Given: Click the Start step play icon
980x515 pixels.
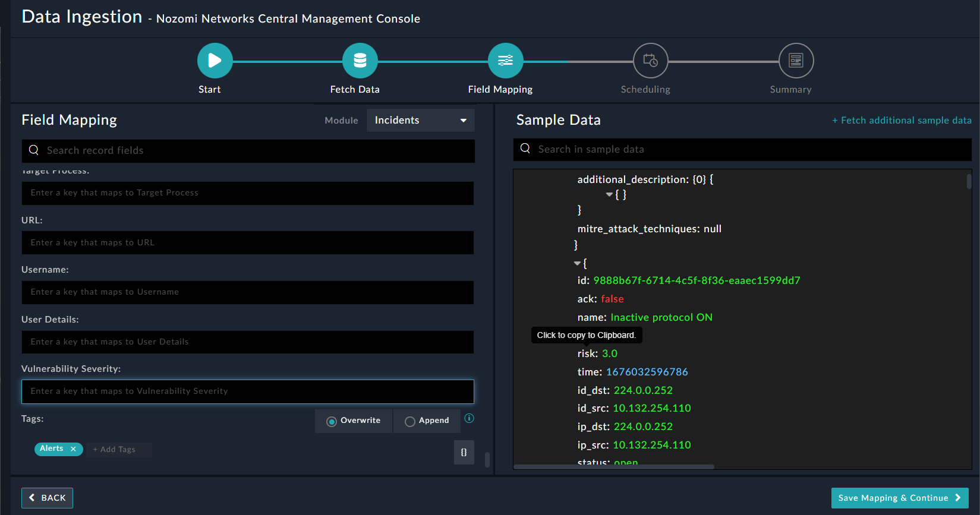Looking at the screenshot, I should pyautogui.click(x=215, y=61).
